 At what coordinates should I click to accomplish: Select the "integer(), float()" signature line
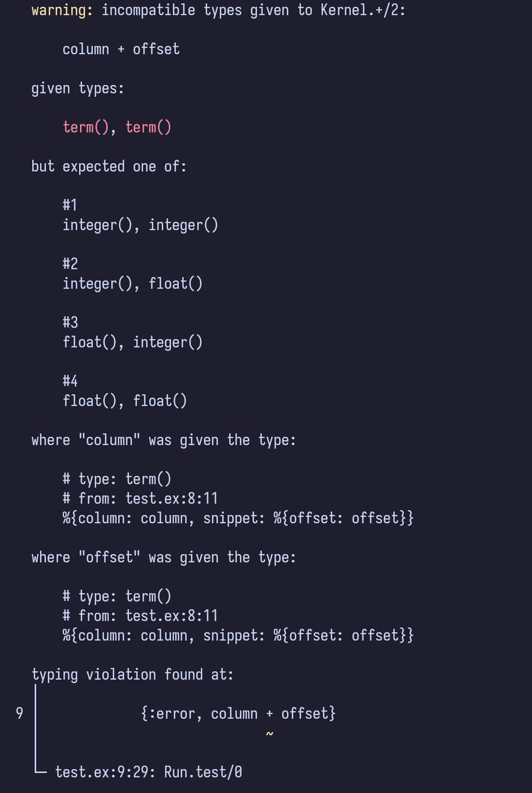tap(132, 284)
